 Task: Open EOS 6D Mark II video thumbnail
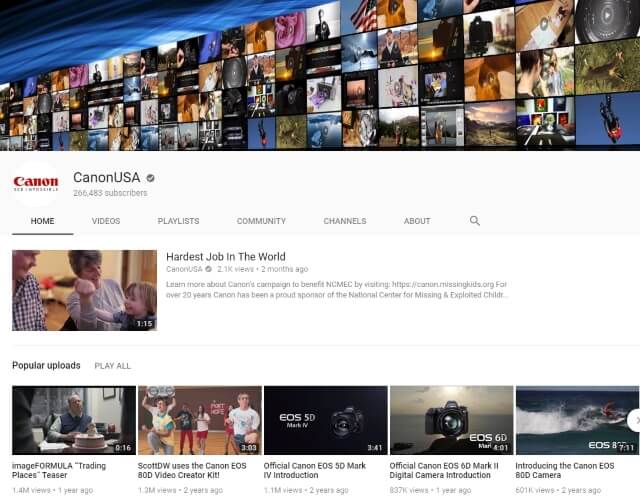(x=451, y=420)
